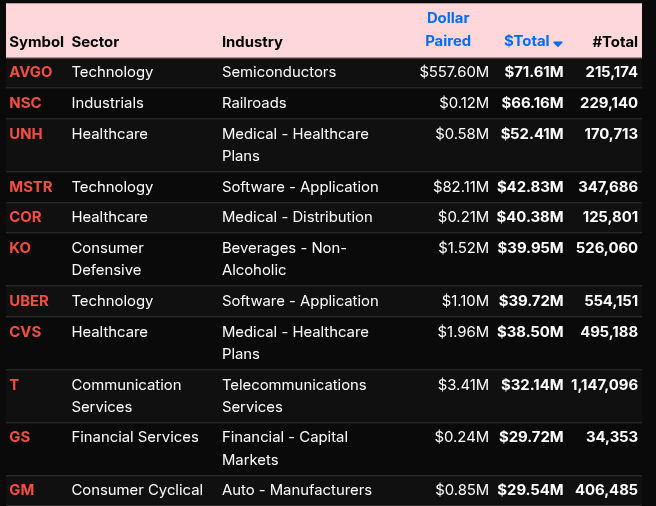The width and height of the screenshot is (656, 506).
Task: Open the T ticker link
Action: [x=14, y=385]
